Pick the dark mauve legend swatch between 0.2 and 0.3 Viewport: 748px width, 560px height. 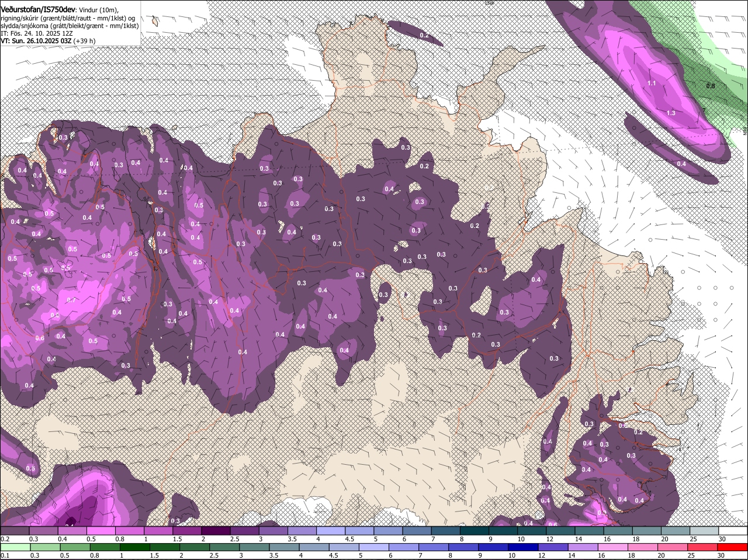(15, 531)
